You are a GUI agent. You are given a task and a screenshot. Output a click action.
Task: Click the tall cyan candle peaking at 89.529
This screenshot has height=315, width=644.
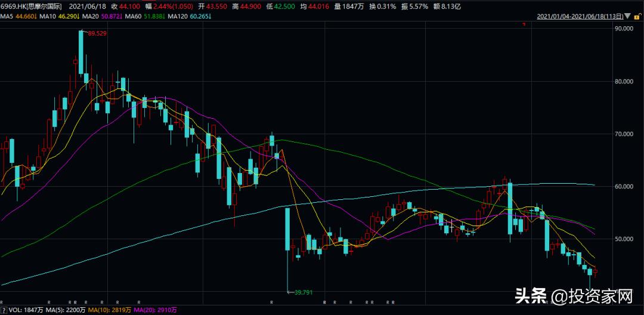81,52
